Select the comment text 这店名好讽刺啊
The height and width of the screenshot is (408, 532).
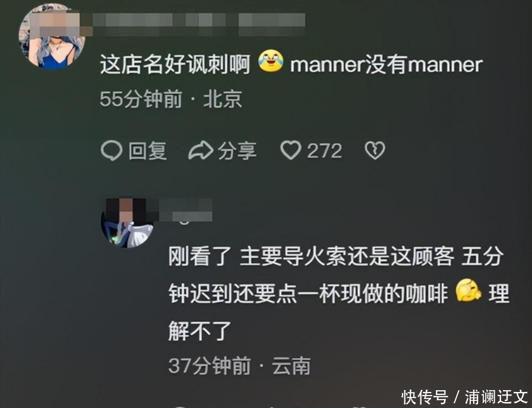coord(175,64)
